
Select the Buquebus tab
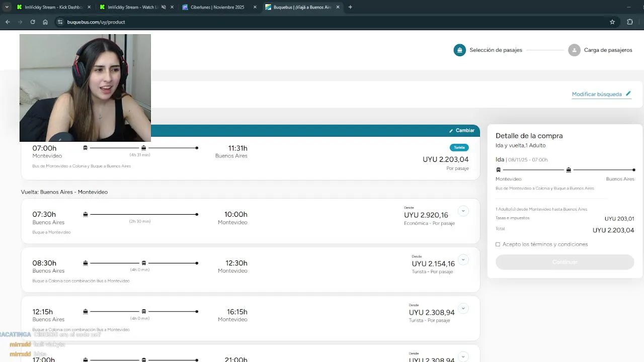point(302,7)
